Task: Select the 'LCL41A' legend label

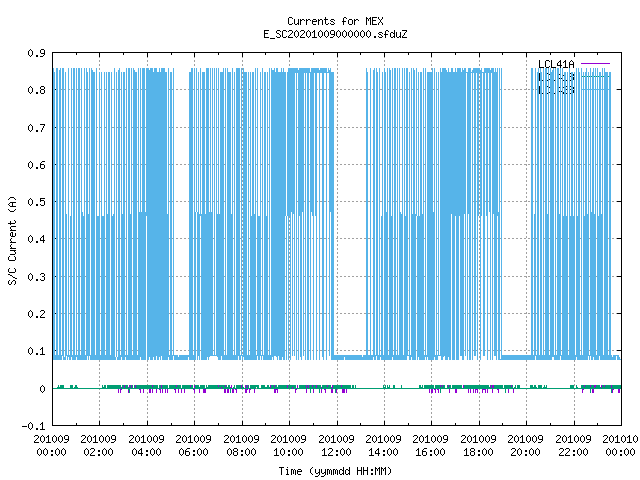Action: click(556, 64)
